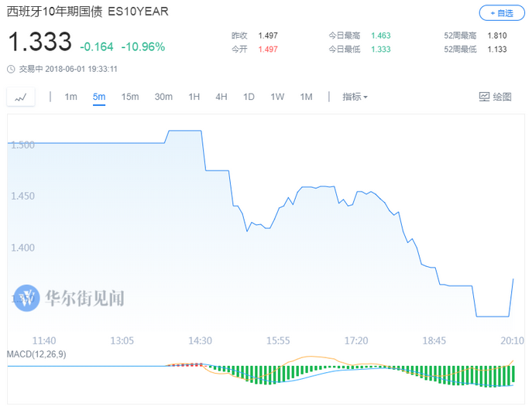532x410 pixels.
Task: Click the line chart type icon
Action: [21, 97]
